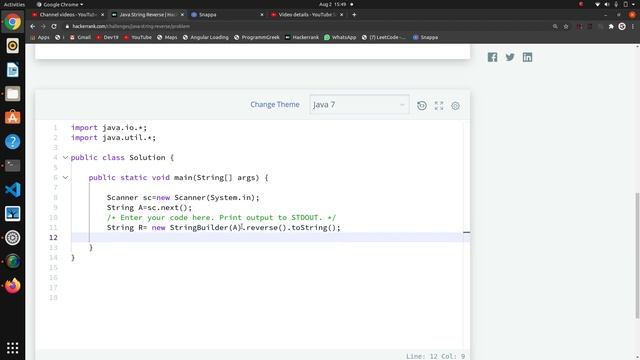The height and width of the screenshot is (360, 640).
Task: Open LibreOffice Writer from the dock
Action: [x=13, y=70]
